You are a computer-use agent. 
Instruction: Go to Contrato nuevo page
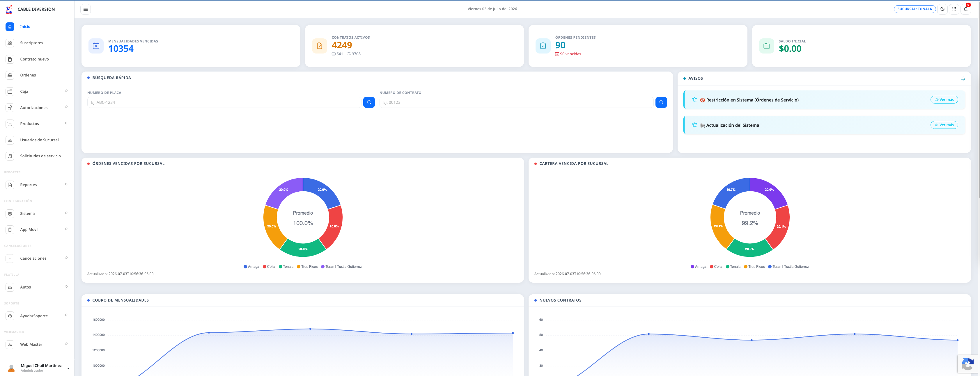click(x=37, y=59)
